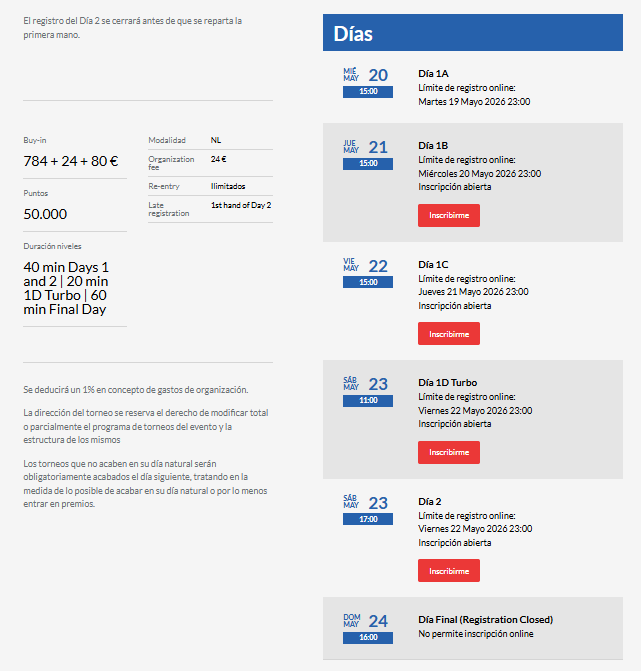The image size is (641, 671).
Task: Click Inscribirme button for Día 2
Action: click(x=448, y=571)
